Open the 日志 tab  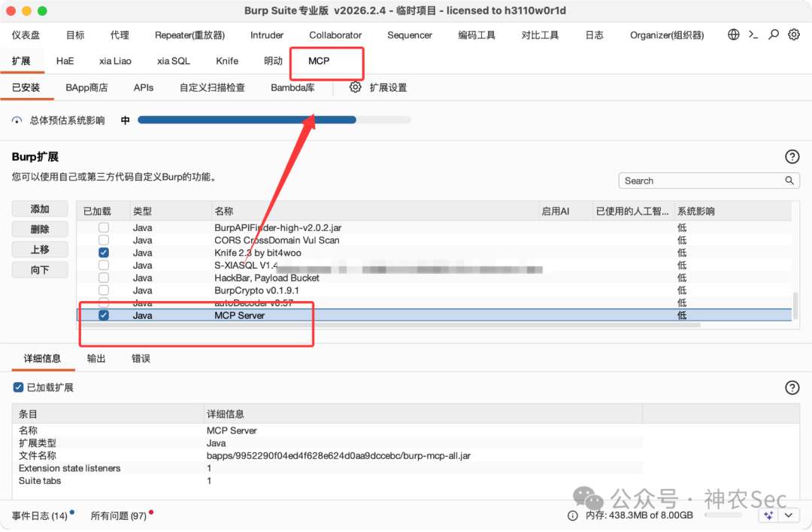594,35
